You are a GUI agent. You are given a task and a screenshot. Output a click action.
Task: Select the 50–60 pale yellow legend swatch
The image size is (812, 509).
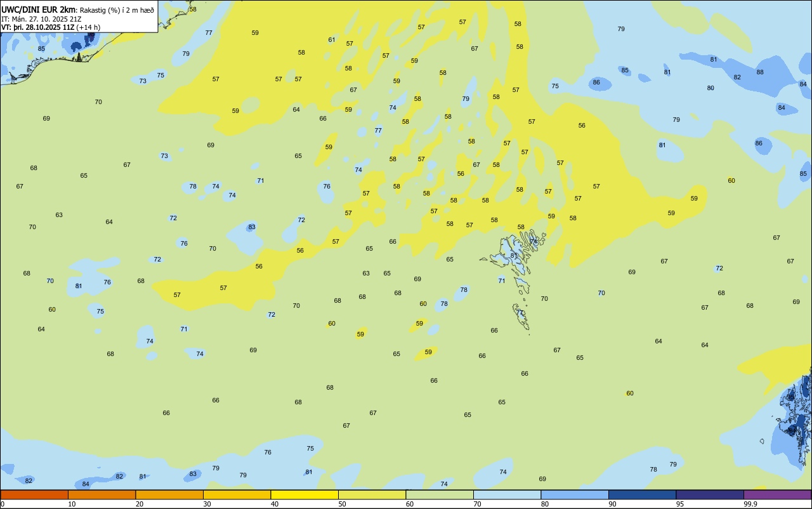point(372,494)
